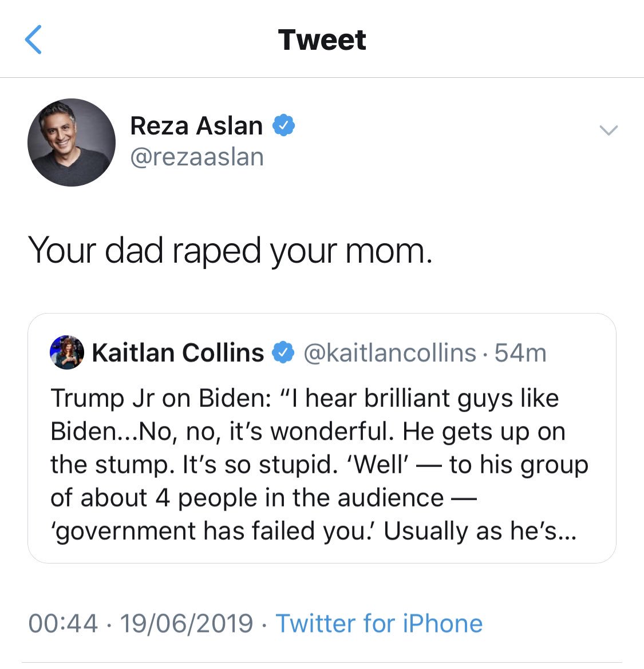Tap the @rezaaslan handle
Screen dimensions: 644x669
point(197,157)
